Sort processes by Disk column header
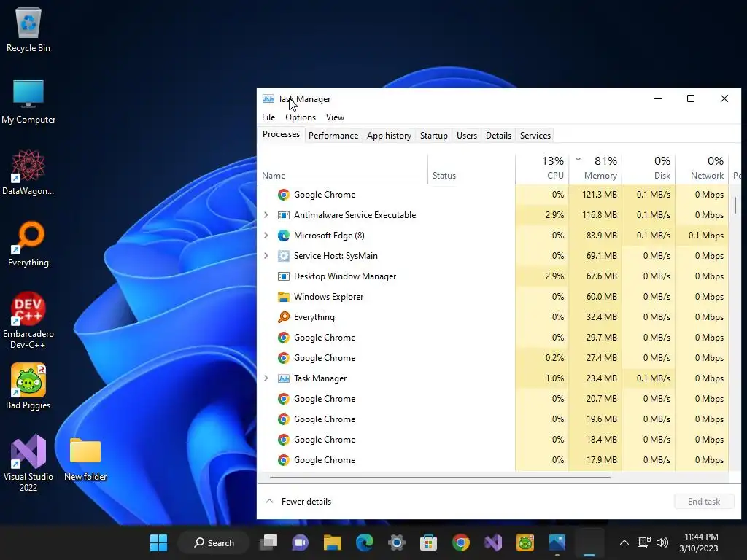Image resolution: width=747 pixels, height=560 pixels. coord(649,169)
